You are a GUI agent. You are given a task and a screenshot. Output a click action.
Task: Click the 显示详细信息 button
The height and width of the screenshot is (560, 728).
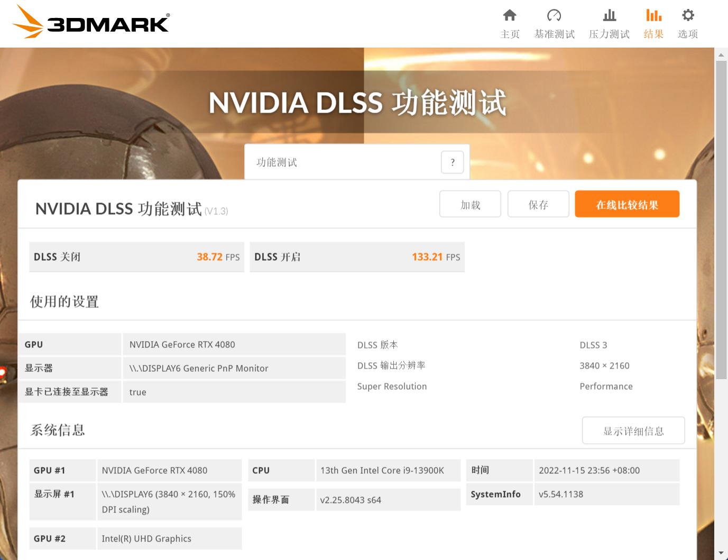633,430
